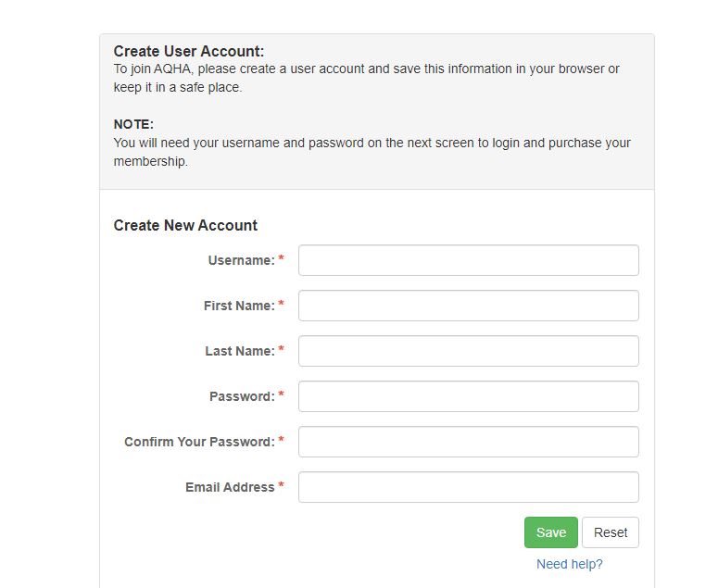The height and width of the screenshot is (588, 718).
Task: Click the Password label text
Action: (242, 396)
